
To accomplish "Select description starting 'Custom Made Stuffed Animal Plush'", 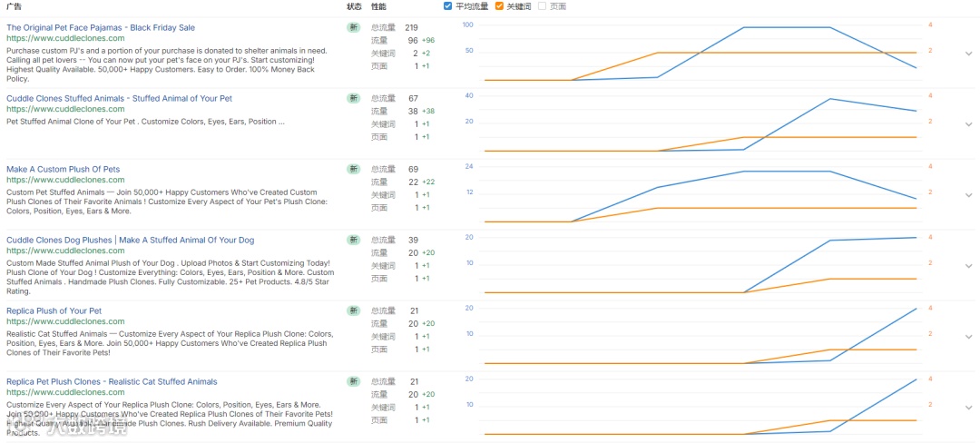I will click(x=170, y=278).
